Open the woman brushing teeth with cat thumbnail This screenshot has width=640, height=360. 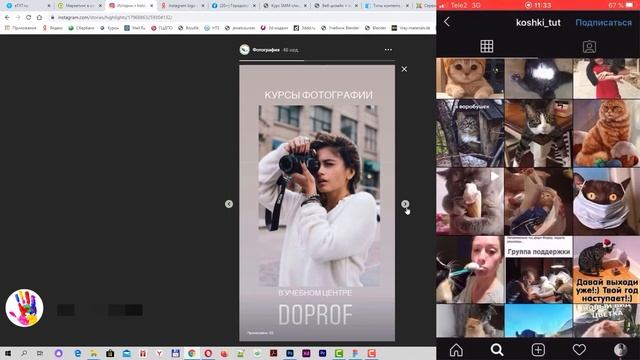(470, 269)
